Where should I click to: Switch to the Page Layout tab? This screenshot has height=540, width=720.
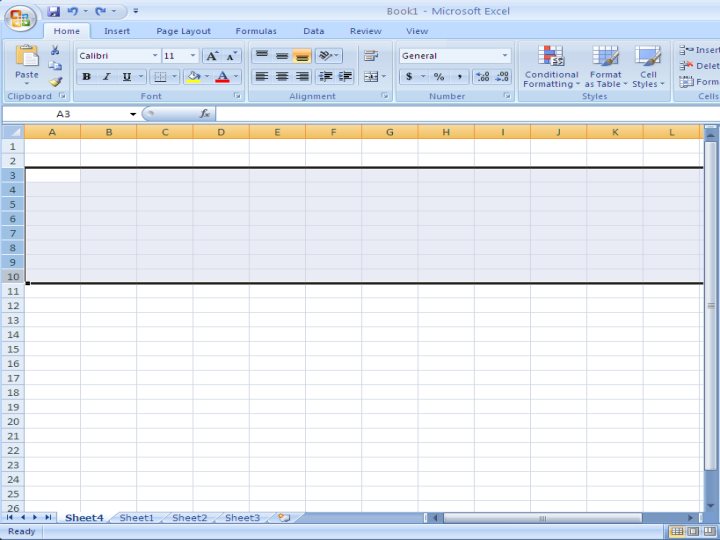(183, 31)
